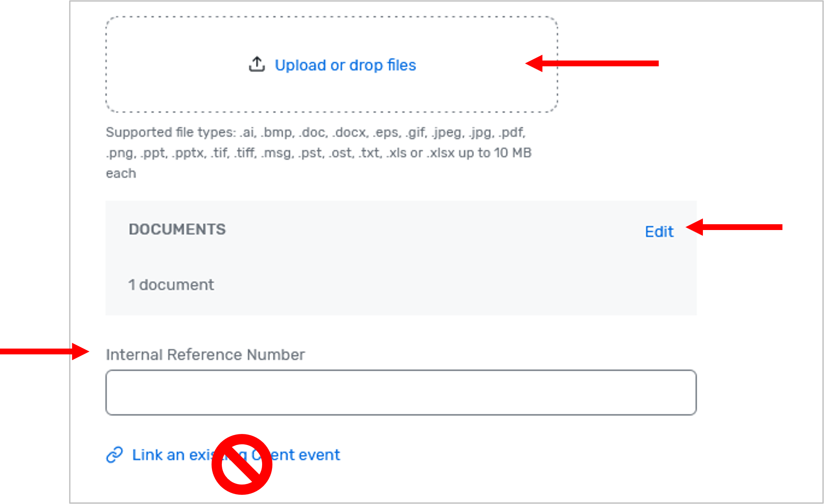
Task: Select the 1 document entry
Action: (171, 284)
